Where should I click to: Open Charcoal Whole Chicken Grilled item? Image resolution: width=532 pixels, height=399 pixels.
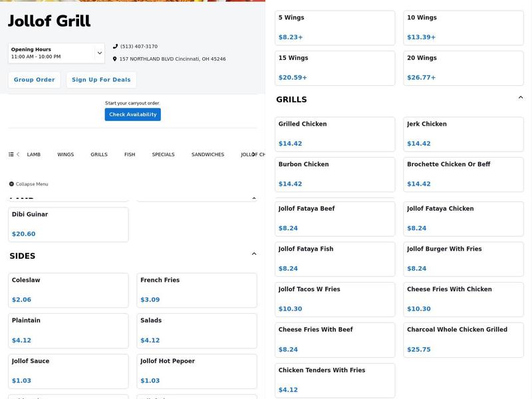[464, 340]
